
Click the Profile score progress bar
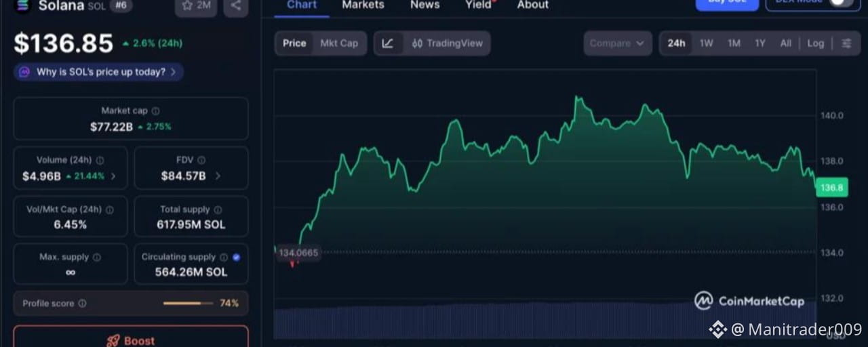point(188,304)
